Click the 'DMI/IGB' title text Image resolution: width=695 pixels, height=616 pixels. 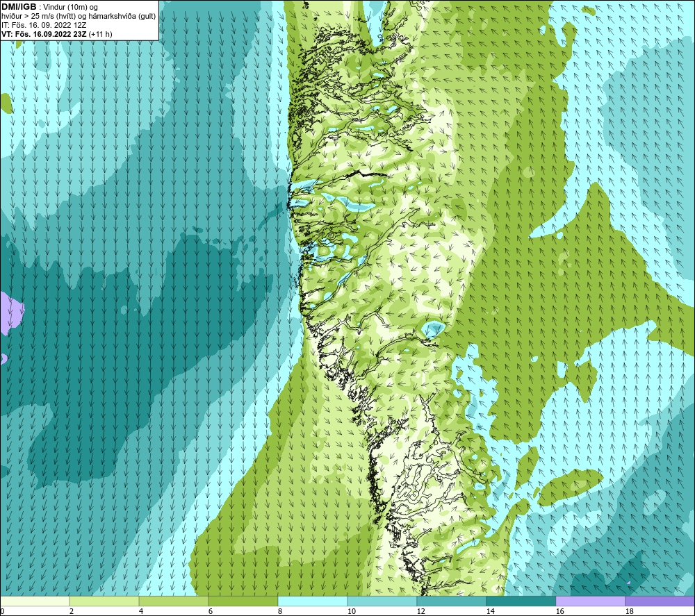click(19, 7)
